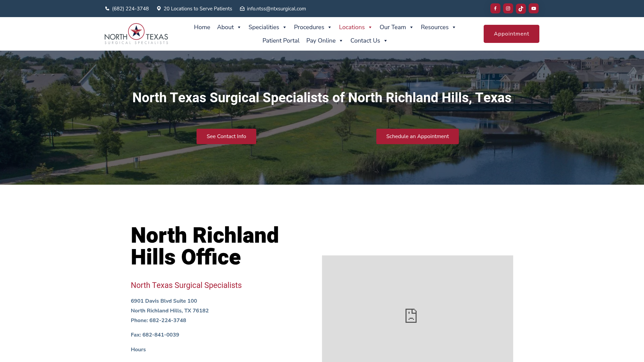Viewport: 644px width, 362px height.
Task: Click See Contact Info button
Action: click(226, 136)
